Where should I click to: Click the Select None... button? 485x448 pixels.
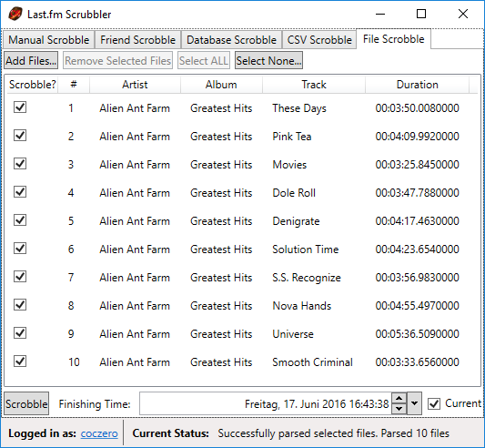(268, 60)
